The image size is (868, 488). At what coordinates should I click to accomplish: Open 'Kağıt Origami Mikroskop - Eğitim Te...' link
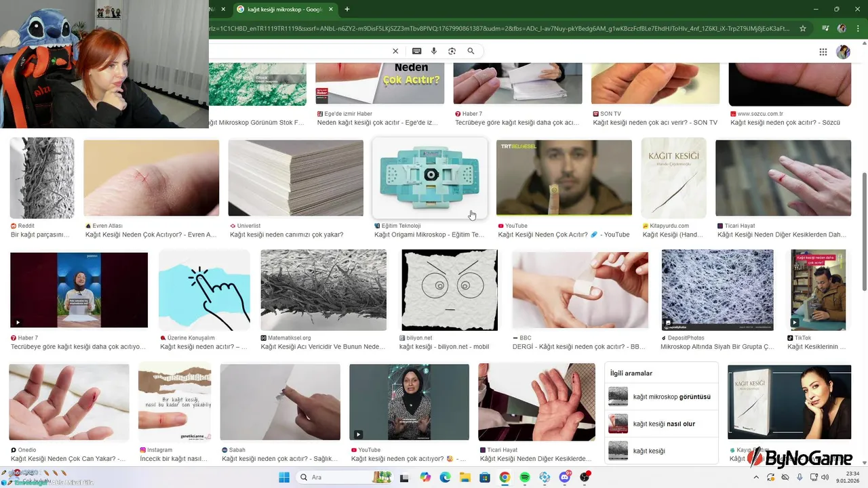(429, 235)
